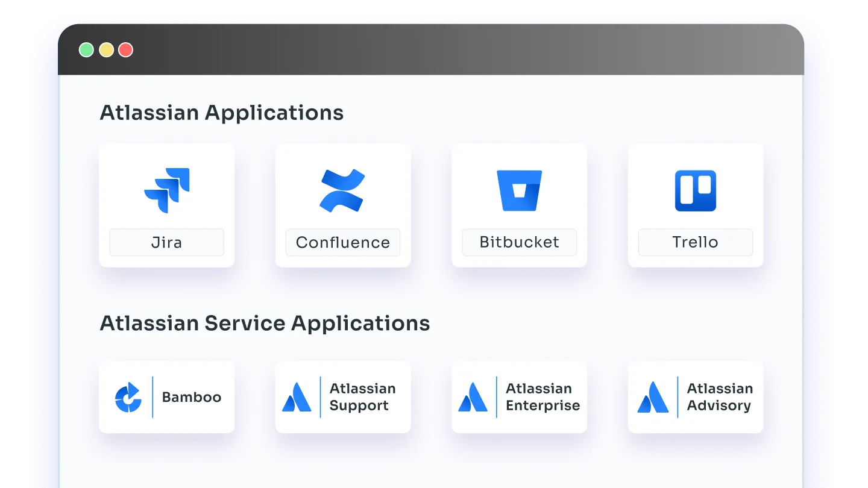
Task: Open the Atlassian Advisory text link
Action: click(x=720, y=397)
